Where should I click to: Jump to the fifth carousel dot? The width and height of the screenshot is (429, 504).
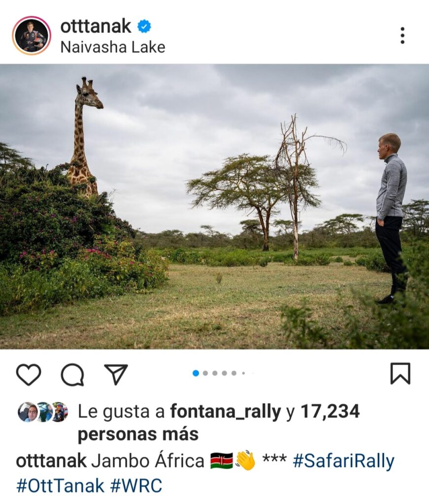coord(234,373)
